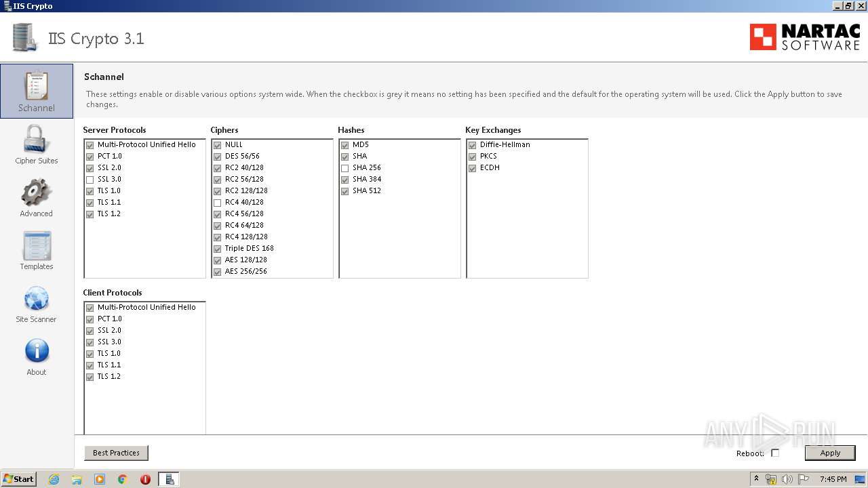This screenshot has height=488, width=868.
Task: Select the RC4 64/128 cipher row text
Action: tap(244, 225)
